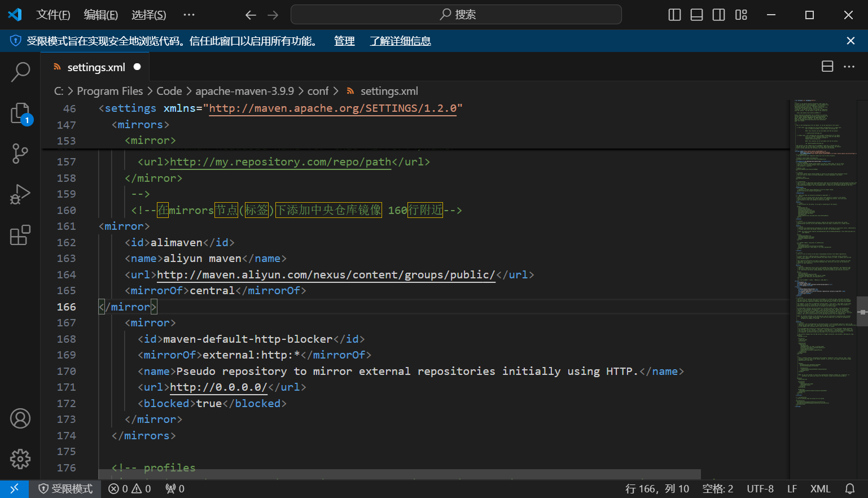Select the XML language mode indicator
This screenshot has width=868, height=498.
820,489
